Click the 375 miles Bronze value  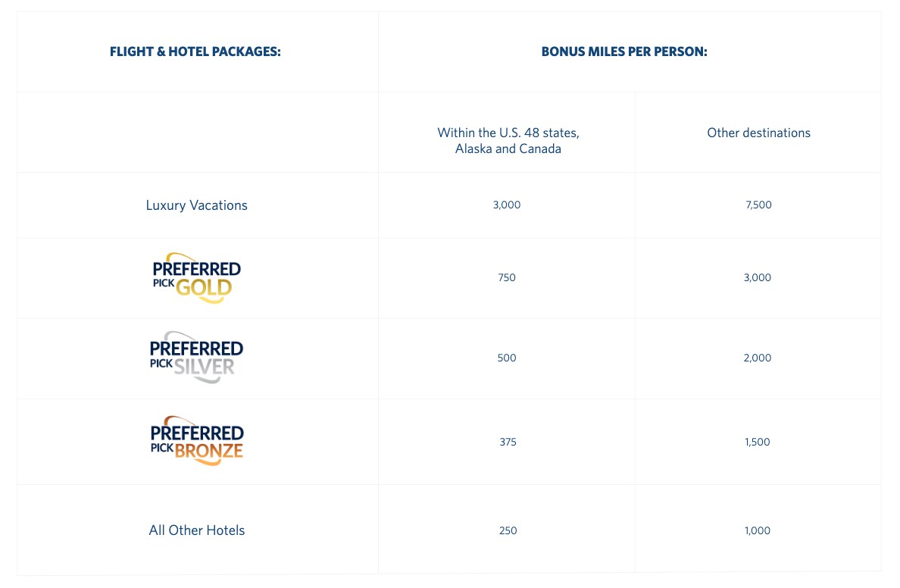[x=508, y=442]
